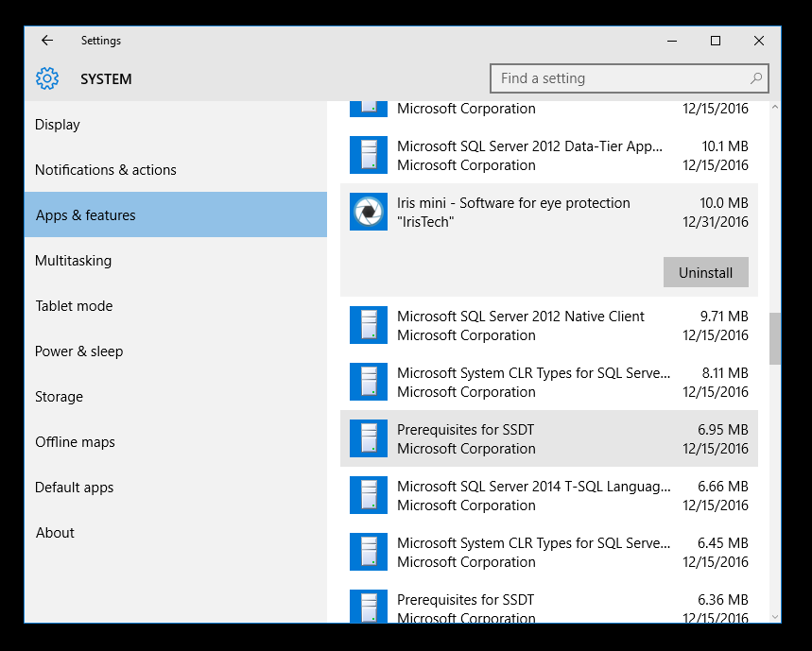The height and width of the screenshot is (651, 812).
Task: Go to Offline maps
Action: (176, 442)
